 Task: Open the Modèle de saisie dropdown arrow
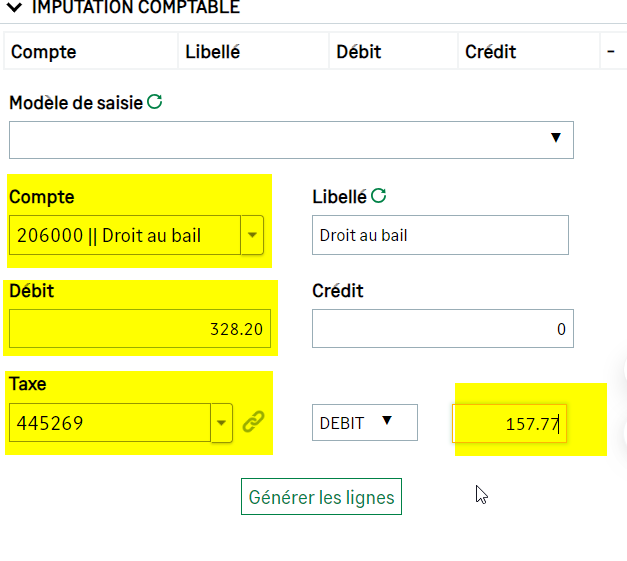(555, 138)
